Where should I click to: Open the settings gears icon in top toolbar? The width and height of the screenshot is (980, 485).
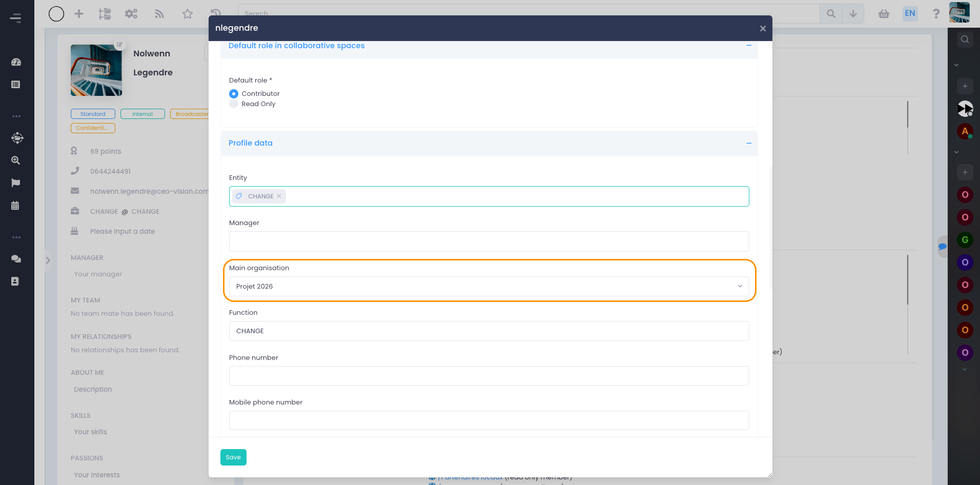pyautogui.click(x=131, y=14)
